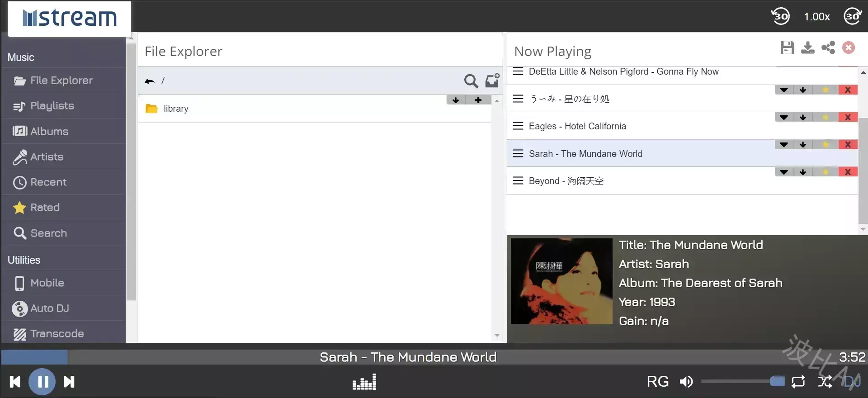Seek within the song progress bar

pos(434,357)
